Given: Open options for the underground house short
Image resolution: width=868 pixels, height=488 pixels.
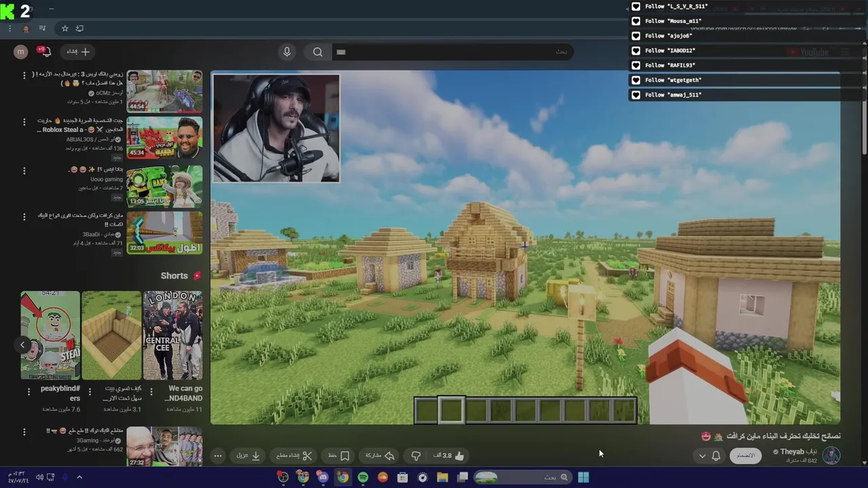Looking at the screenshot, I should 90,391.
